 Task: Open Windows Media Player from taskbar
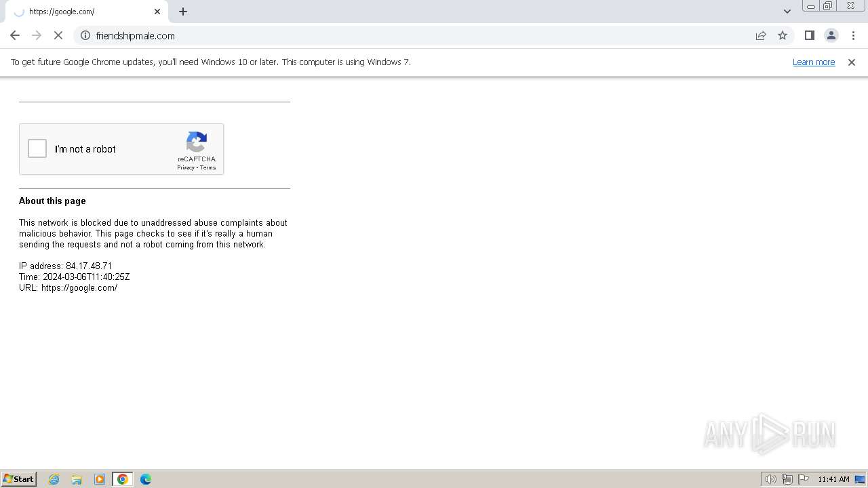[100, 479]
